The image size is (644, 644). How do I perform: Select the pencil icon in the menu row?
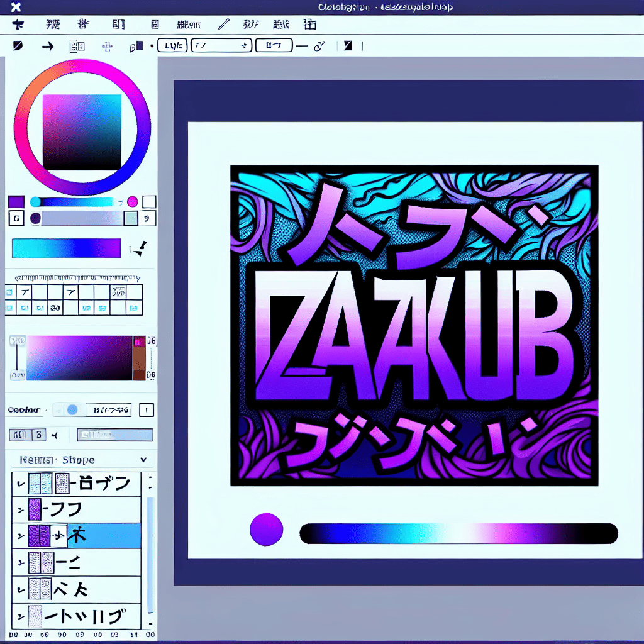(x=223, y=25)
